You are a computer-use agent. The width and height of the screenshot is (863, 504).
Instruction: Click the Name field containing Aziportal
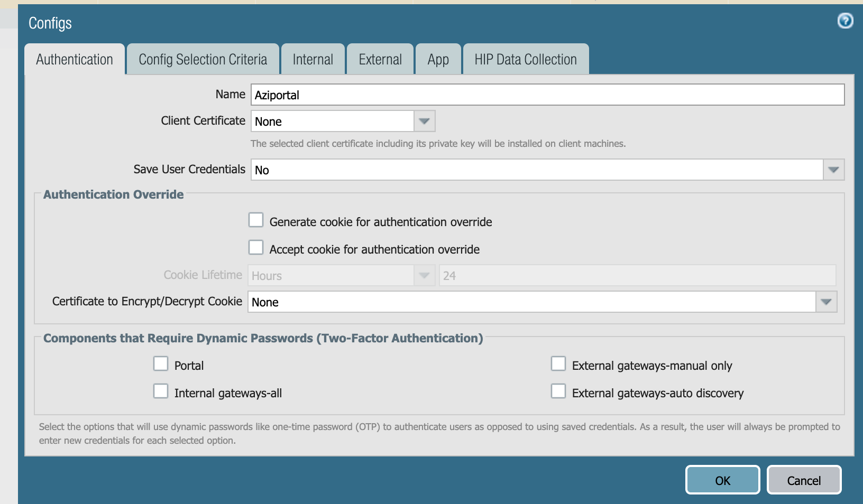coord(547,95)
